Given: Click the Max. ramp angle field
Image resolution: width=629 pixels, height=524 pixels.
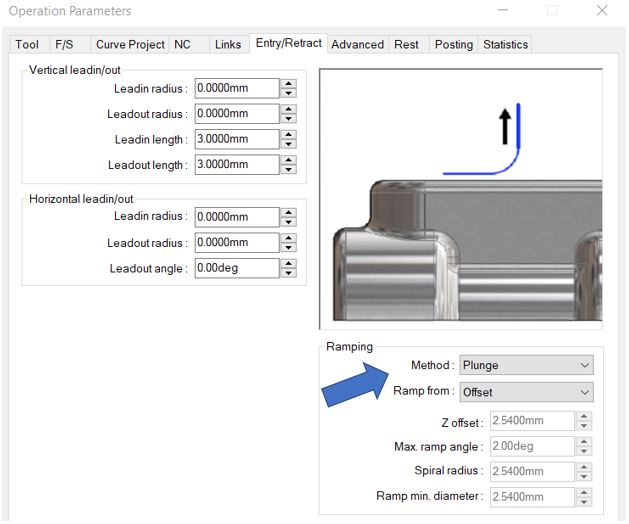Looking at the screenshot, I should (532, 446).
